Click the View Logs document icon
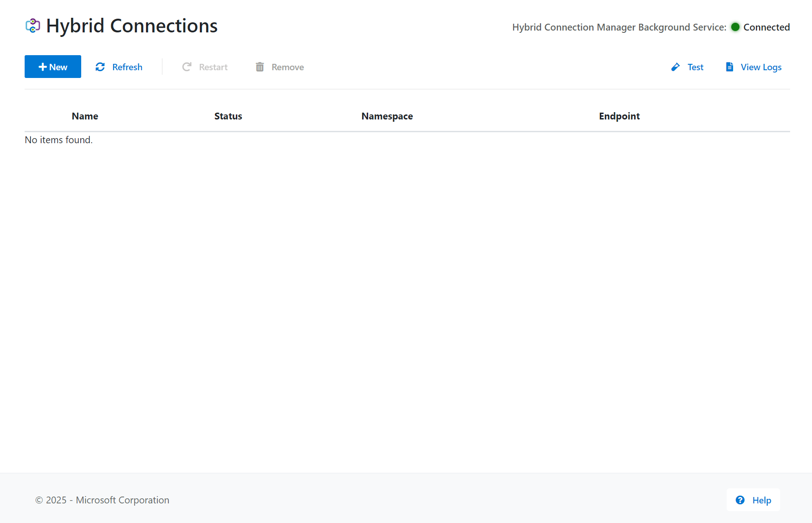This screenshot has height=523, width=812. (729, 67)
